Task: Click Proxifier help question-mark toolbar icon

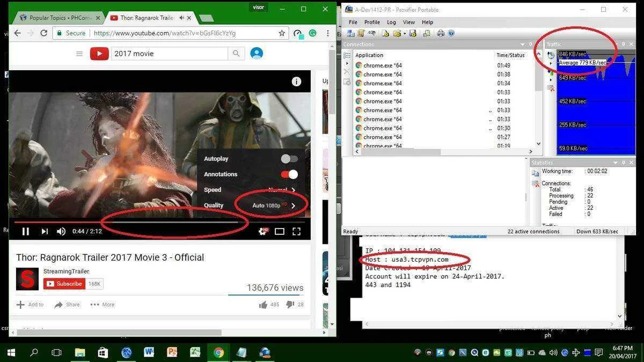Action: [x=451, y=33]
